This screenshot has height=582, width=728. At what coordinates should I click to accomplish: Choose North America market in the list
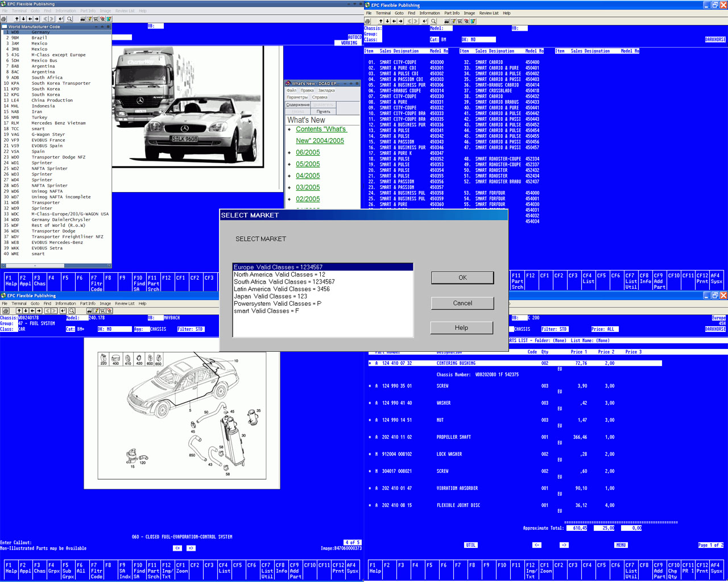(279, 275)
